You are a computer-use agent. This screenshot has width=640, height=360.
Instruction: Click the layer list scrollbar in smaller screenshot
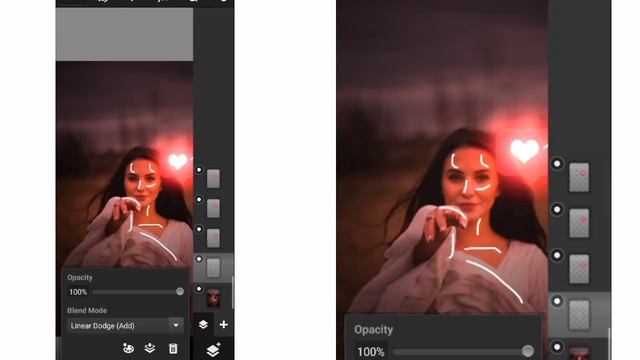coord(233,292)
